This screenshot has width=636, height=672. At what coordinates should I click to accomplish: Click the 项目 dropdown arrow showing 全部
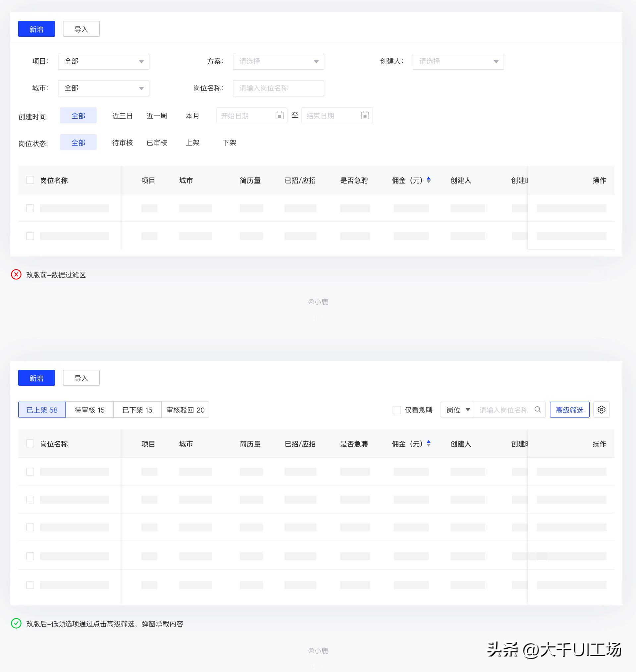[x=141, y=62]
